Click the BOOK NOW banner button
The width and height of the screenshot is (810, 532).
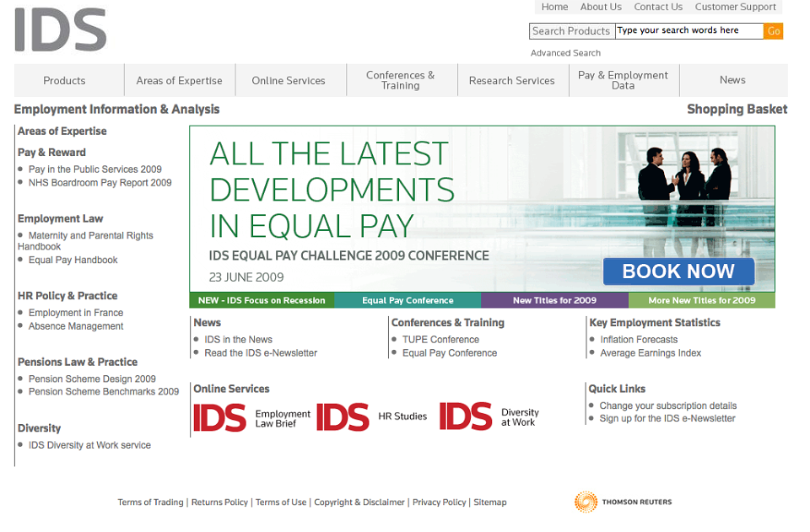pos(678,271)
